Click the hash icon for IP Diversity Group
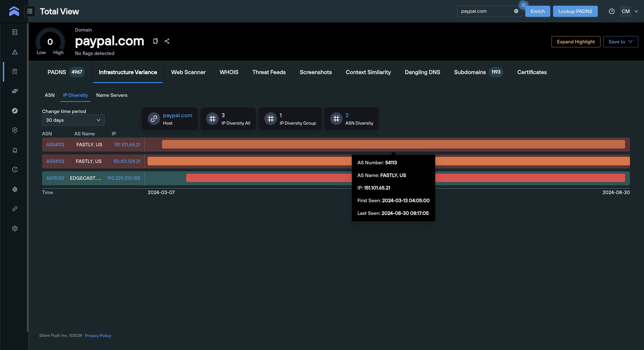 tap(271, 119)
